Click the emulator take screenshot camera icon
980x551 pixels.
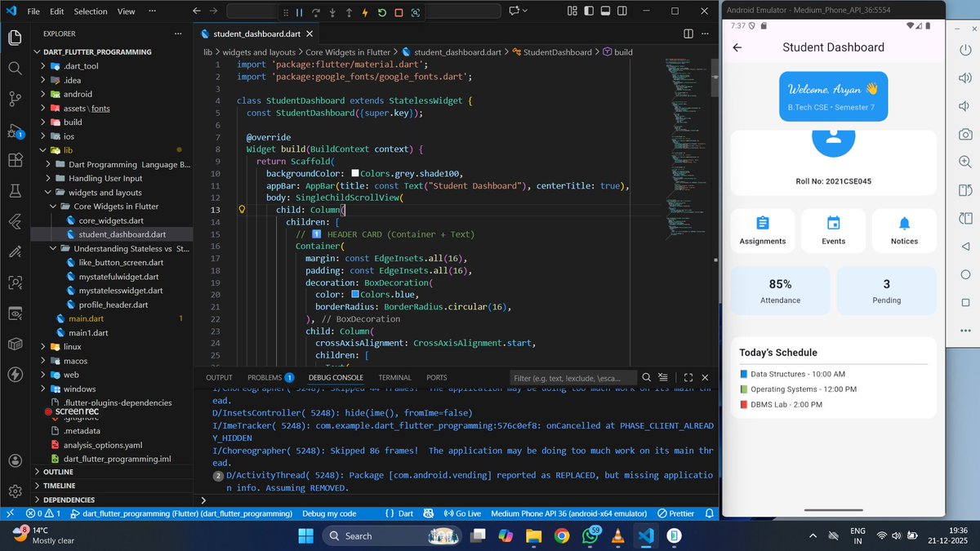click(x=965, y=134)
